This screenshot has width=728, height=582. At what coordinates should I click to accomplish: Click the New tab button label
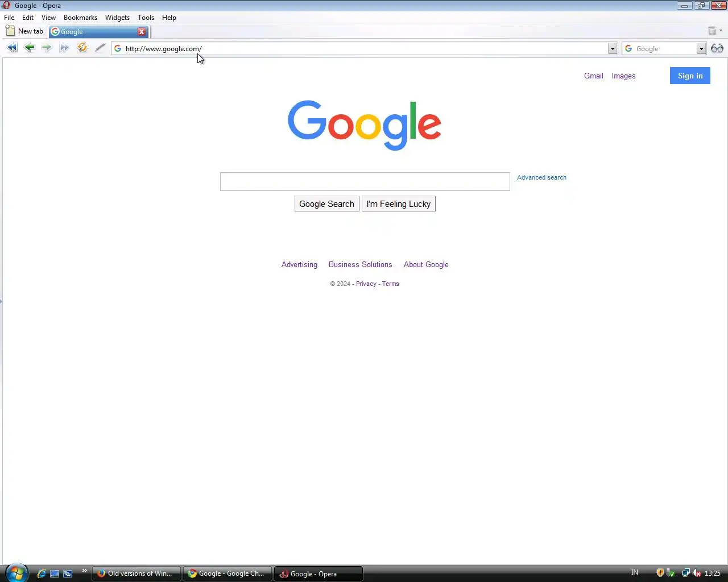(30, 31)
